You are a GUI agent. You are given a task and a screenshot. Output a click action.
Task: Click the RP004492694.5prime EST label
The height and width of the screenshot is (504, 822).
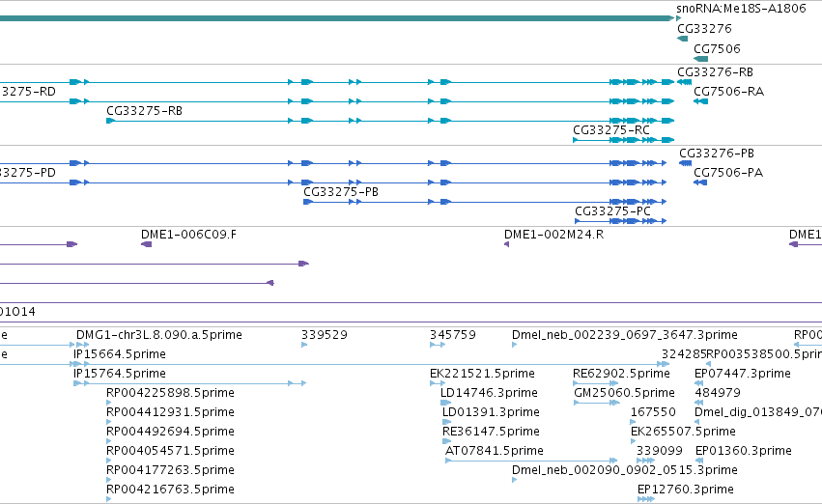170,433
